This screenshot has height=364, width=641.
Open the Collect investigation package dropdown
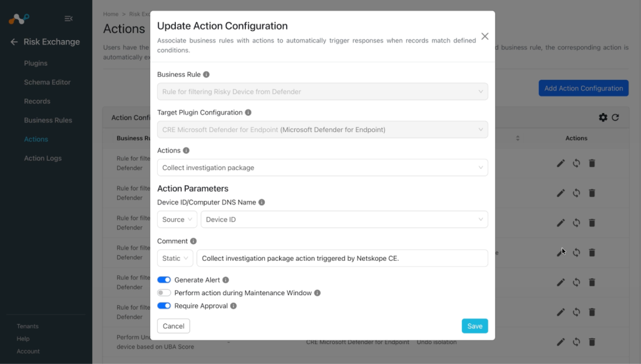coord(322,168)
